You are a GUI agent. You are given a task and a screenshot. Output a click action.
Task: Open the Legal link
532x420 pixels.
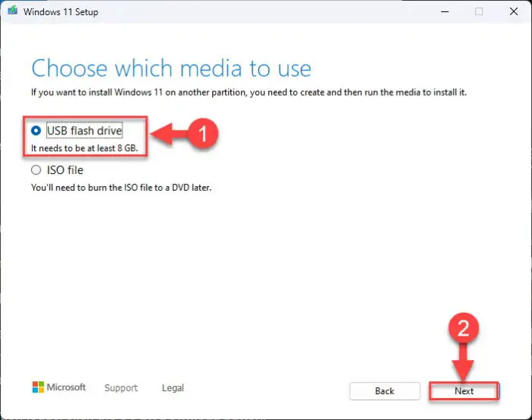click(173, 388)
